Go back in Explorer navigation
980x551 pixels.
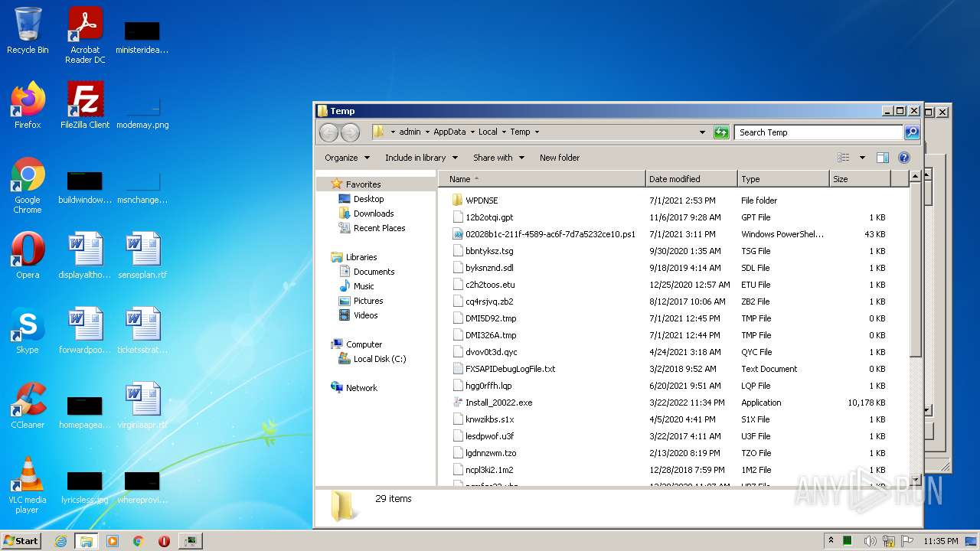pos(328,132)
